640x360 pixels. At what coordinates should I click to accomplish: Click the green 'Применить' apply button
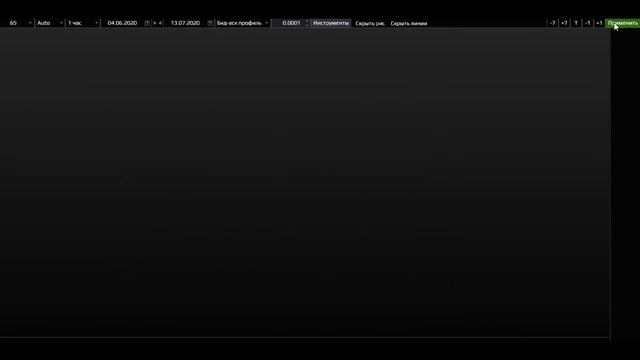(622, 23)
